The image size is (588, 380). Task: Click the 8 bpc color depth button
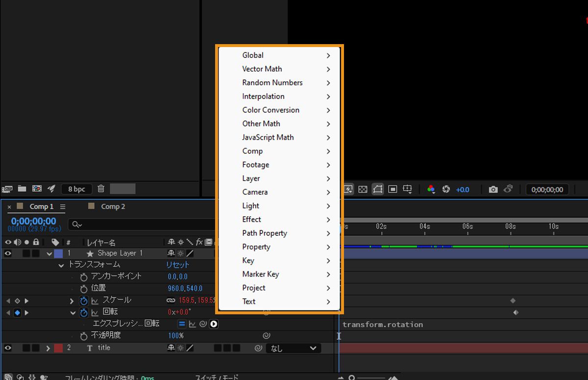(76, 189)
